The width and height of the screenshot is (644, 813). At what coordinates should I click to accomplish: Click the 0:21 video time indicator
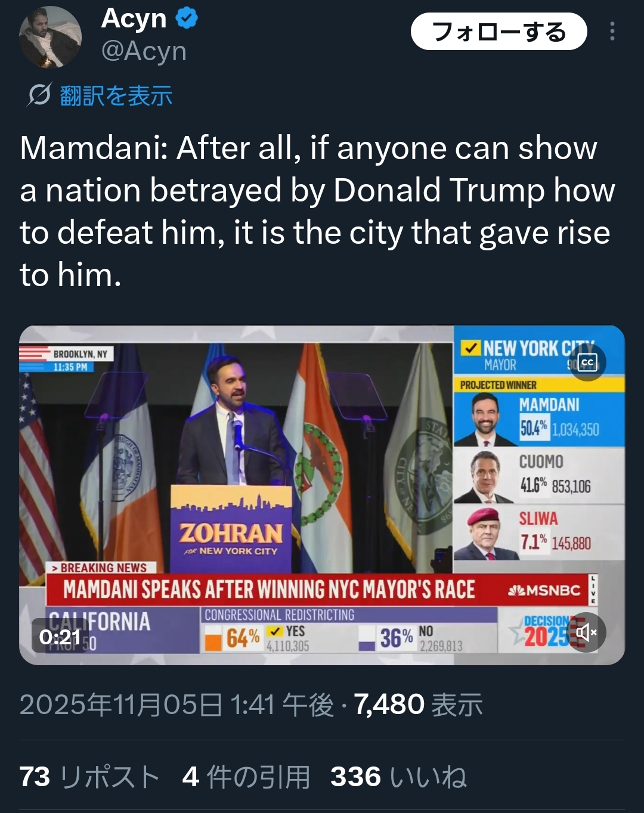[x=60, y=637]
